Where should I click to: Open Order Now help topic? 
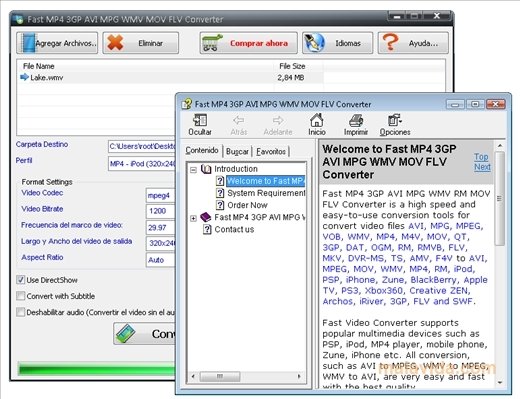(247, 205)
